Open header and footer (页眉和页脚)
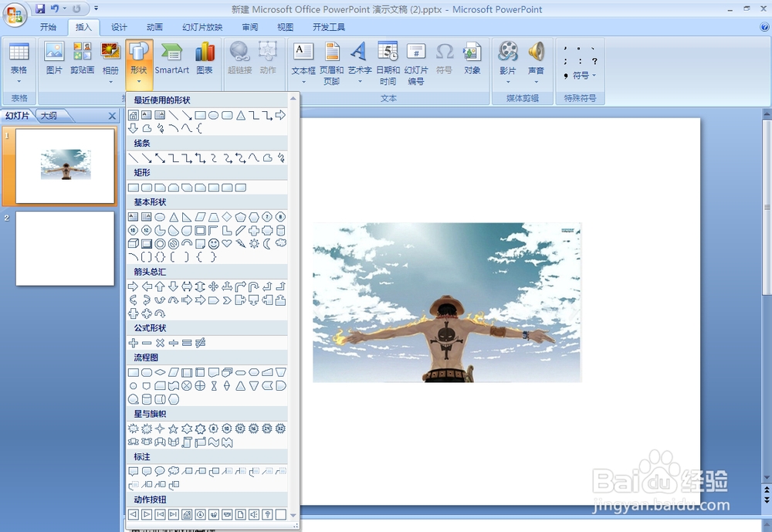The image size is (772, 532). click(x=331, y=64)
